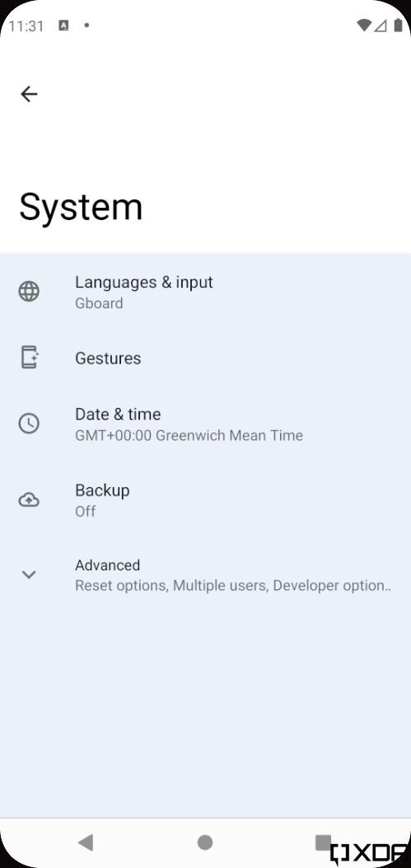
Task: Tap the Android back triangle navigation button
Action: [85, 842]
